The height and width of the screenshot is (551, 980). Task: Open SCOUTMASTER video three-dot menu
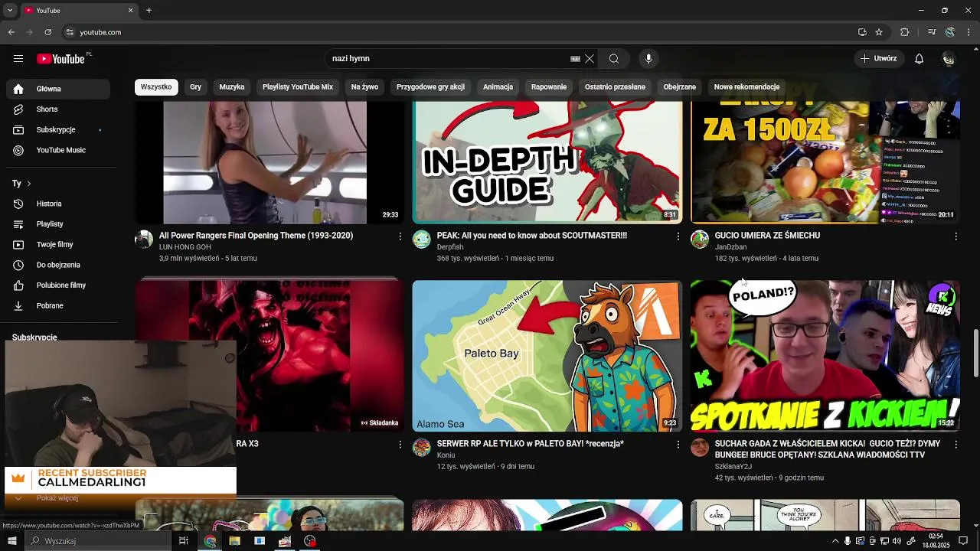[x=678, y=236]
